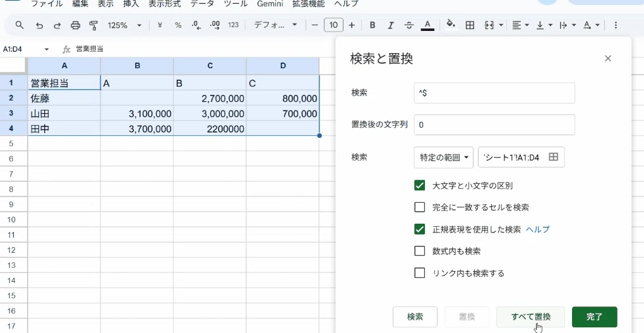Open the Gemini menu
The image size is (644, 333).
coord(270,4)
